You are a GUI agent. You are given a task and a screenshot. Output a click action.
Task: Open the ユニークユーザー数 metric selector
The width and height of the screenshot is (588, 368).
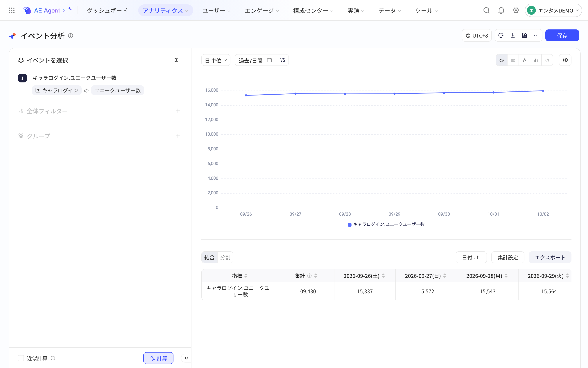118,90
